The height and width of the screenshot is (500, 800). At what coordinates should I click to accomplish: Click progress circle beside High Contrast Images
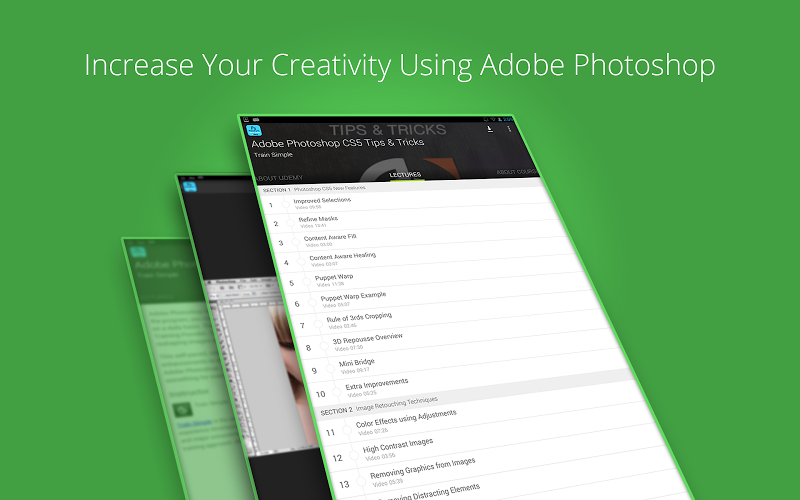pos(354,456)
